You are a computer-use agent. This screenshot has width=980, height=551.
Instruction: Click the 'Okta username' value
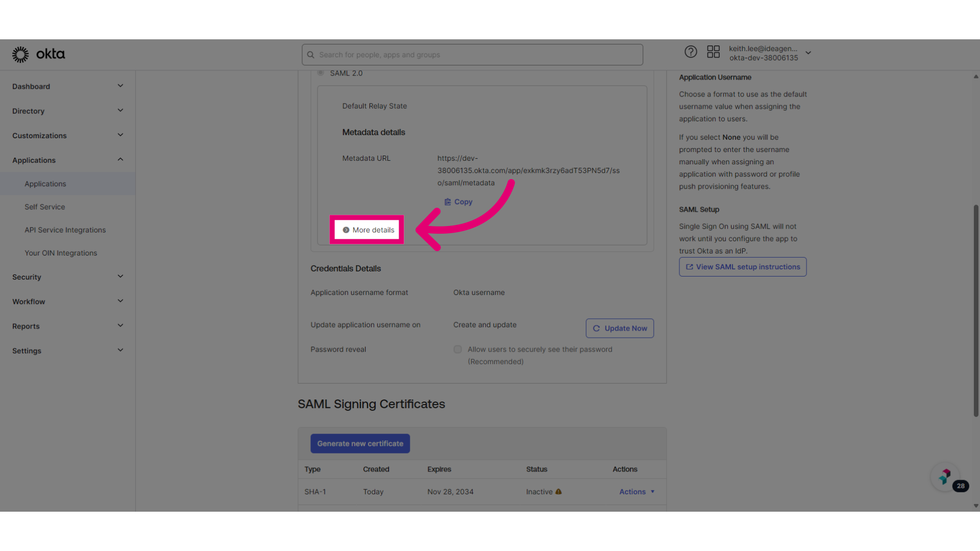479,292
